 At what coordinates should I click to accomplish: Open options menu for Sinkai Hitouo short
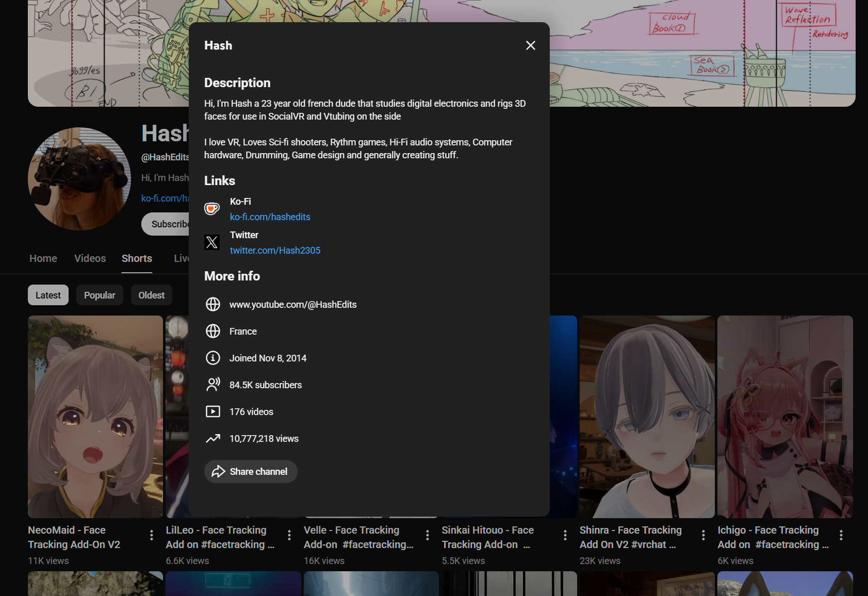[565, 535]
